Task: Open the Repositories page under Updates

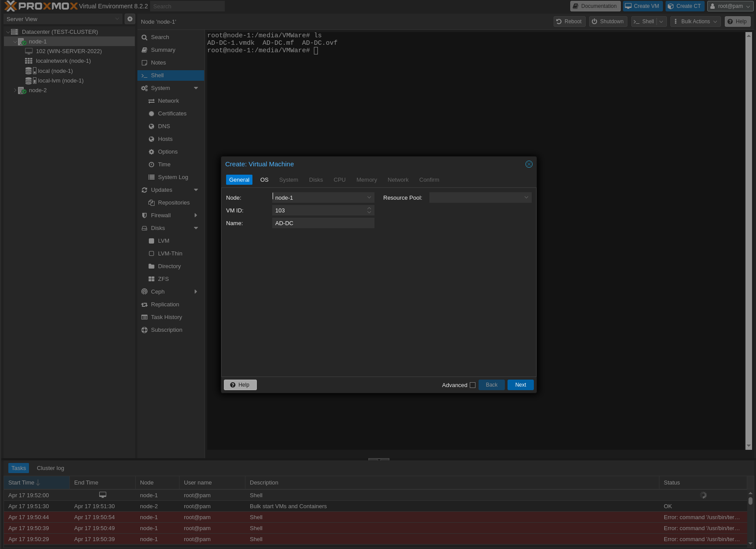Action: tap(174, 202)
